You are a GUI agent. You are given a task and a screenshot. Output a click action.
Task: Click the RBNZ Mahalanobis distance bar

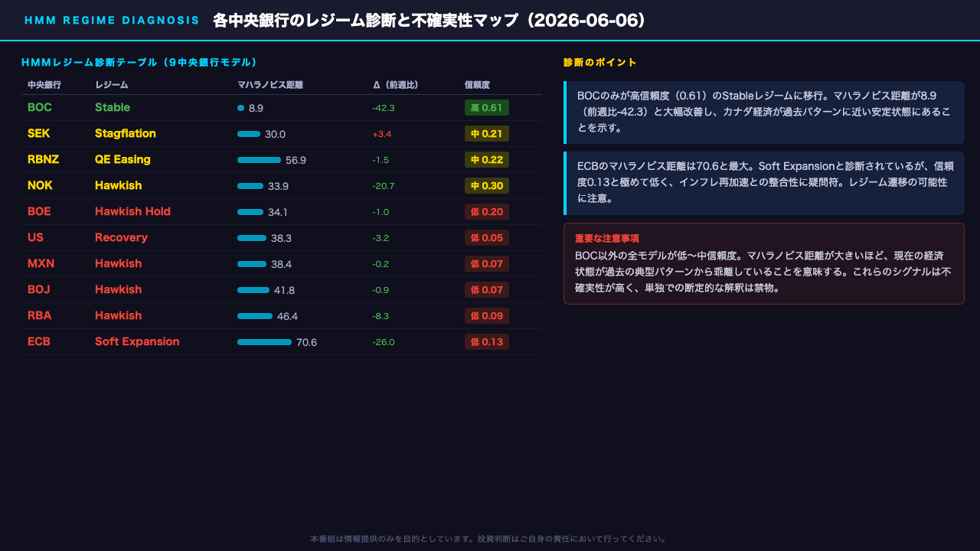point(259,160)
